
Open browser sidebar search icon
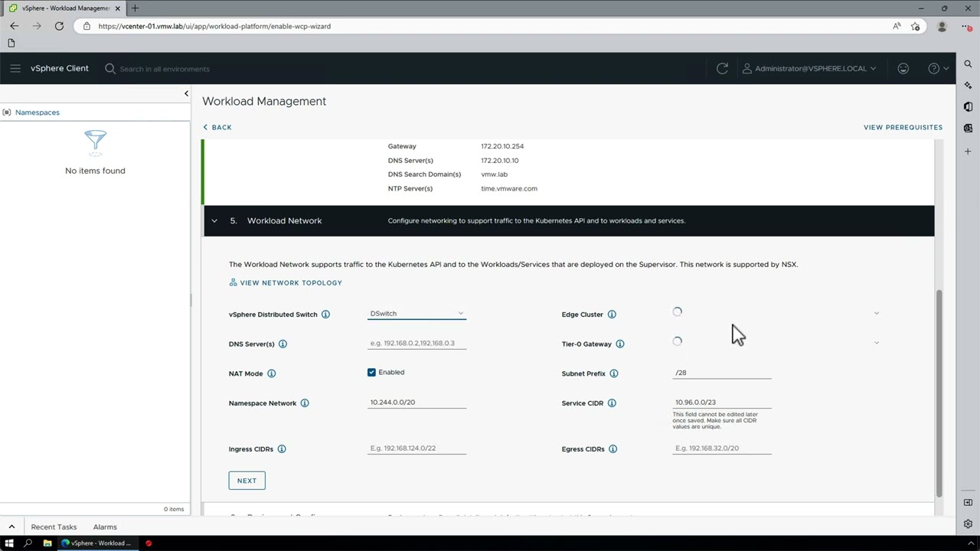click(x=969, y=64)
